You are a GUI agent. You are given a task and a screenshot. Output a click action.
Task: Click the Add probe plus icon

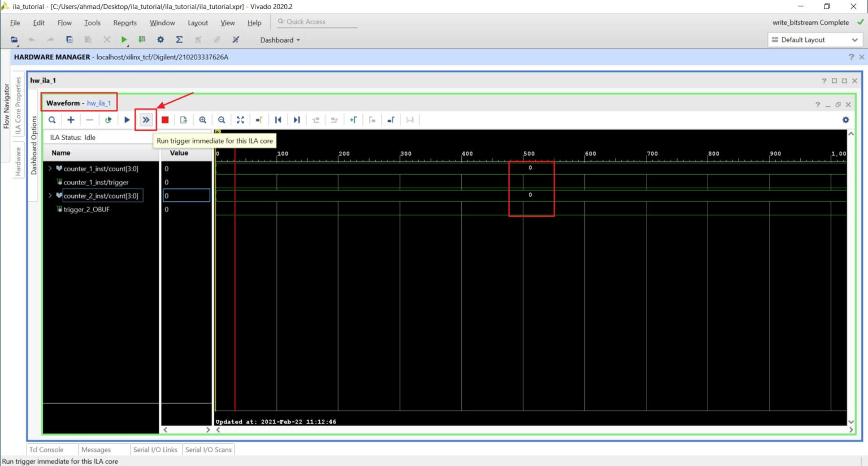tap(71, 120)
